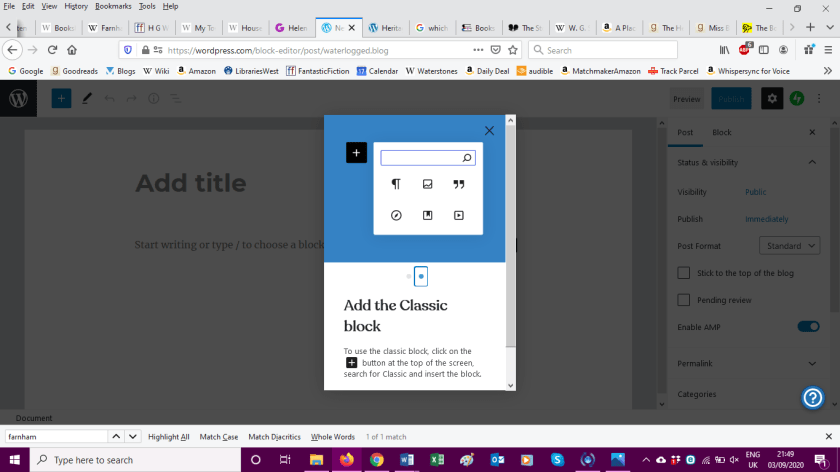Click the round blue help question mark
The width and height of the screenshot is (840, 472).
click(x=813, y=397)
